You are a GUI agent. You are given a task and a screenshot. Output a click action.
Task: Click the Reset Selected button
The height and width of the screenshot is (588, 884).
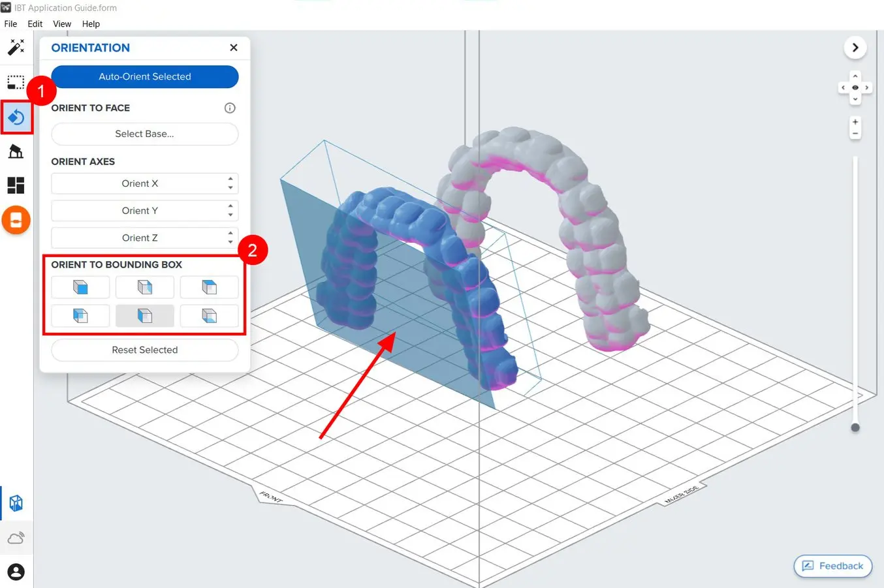pos(145,350)
